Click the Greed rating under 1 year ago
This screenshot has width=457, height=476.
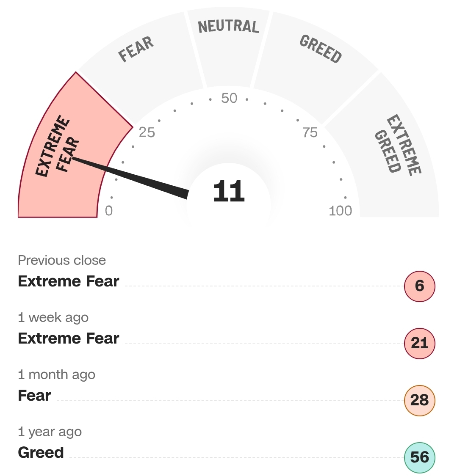[x=41, y=453]
